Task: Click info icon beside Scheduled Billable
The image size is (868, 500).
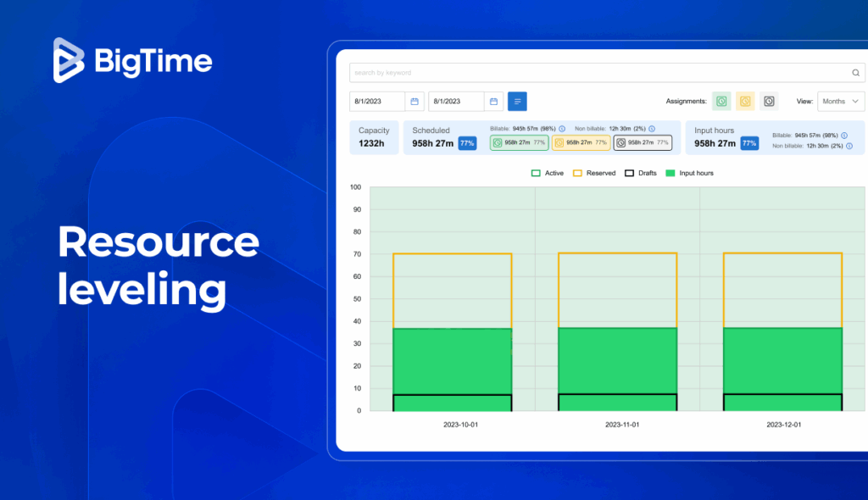Action: (x=562, y=129)
